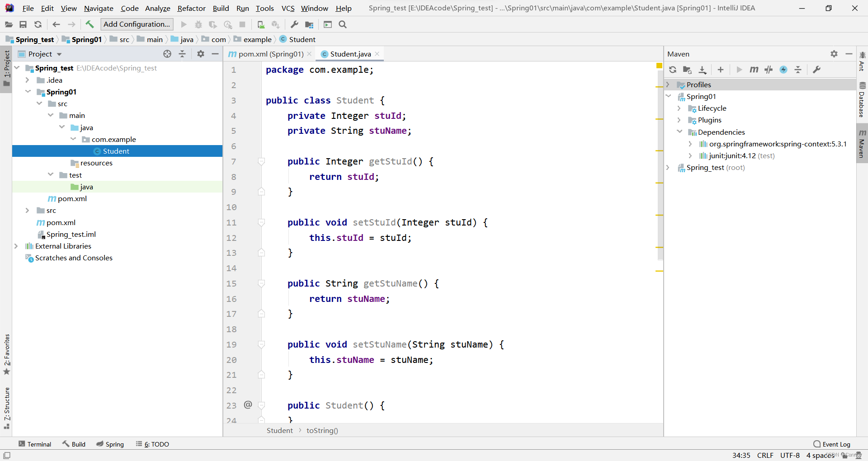This screenshot has width=868, height=461.
Task: Expand the Maven Profiles node
Action: [668, 85]
